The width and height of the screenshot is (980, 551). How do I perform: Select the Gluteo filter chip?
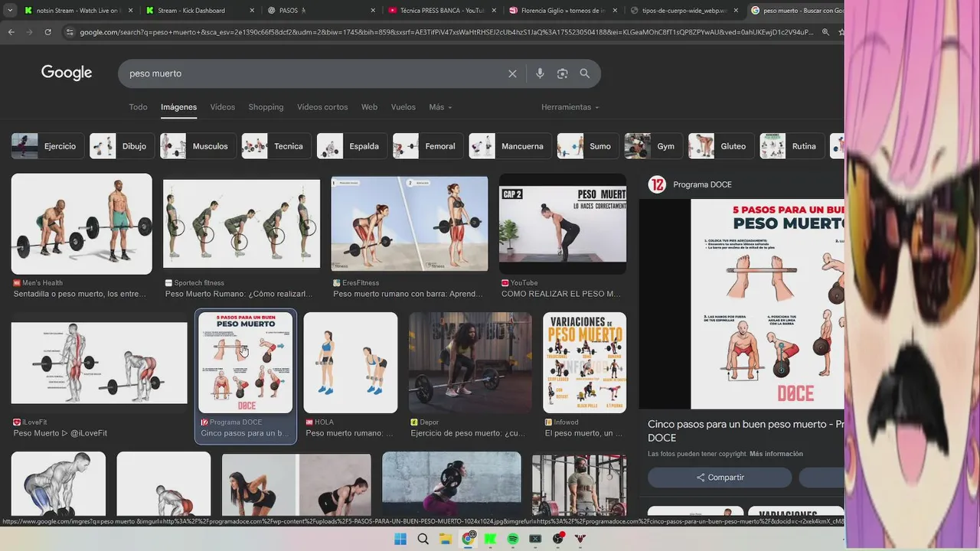[x=721, y=146]
